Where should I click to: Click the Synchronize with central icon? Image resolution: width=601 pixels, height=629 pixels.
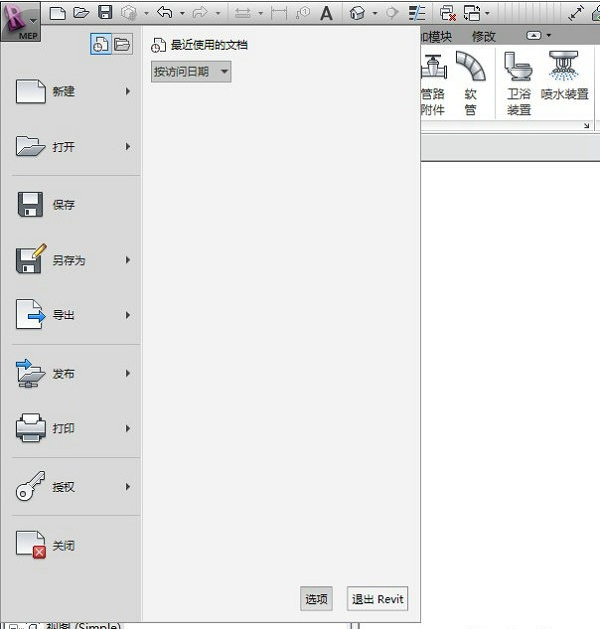pyautogui.click(x=129, y=13)
